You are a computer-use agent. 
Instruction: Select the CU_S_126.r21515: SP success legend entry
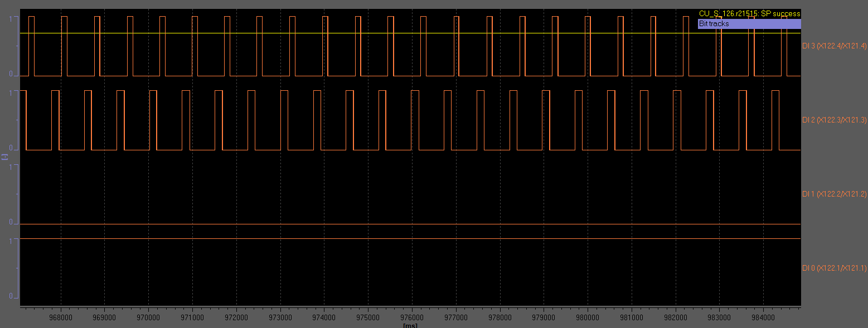749,13
